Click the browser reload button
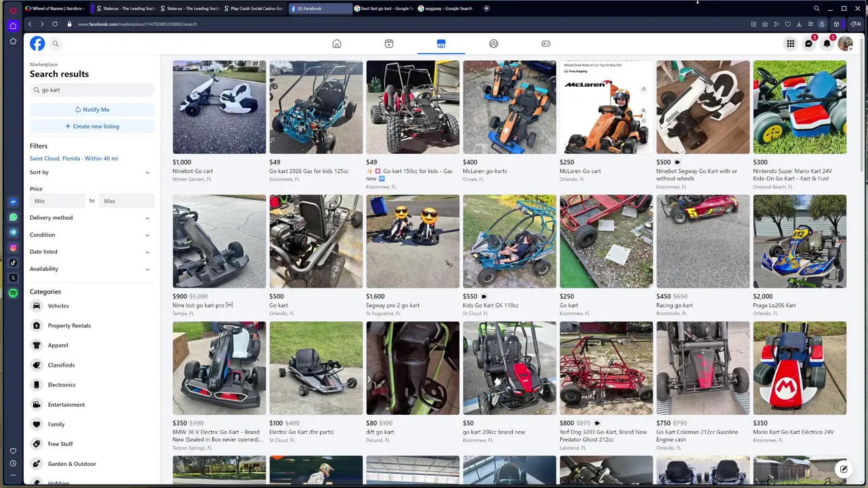 pyautogui.click(x=54, y=24)
